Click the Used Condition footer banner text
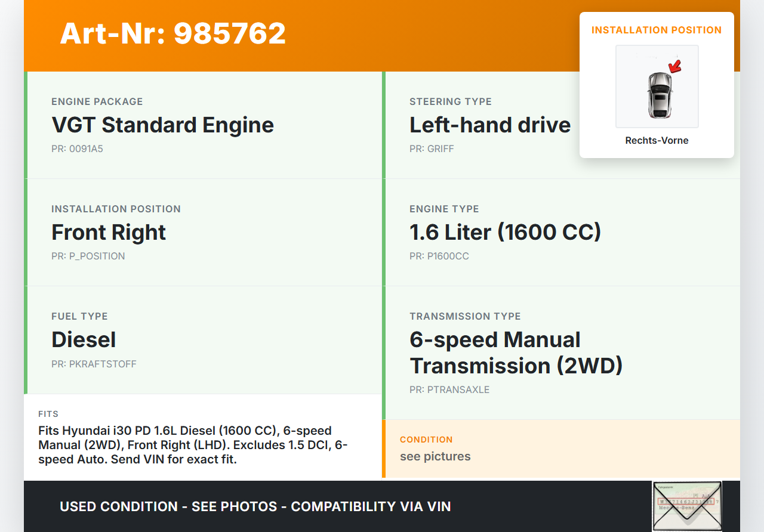This screenshot has height=532, width=764. point(255,507)
